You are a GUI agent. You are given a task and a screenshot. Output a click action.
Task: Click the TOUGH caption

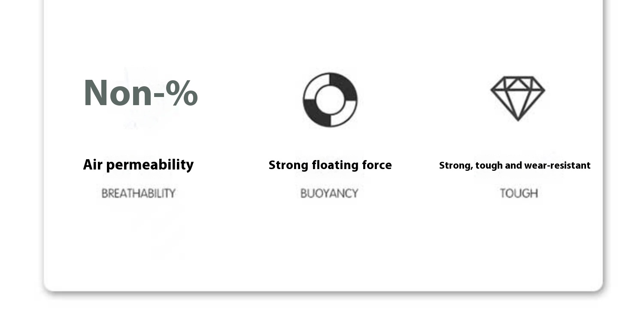click(519, 194)
